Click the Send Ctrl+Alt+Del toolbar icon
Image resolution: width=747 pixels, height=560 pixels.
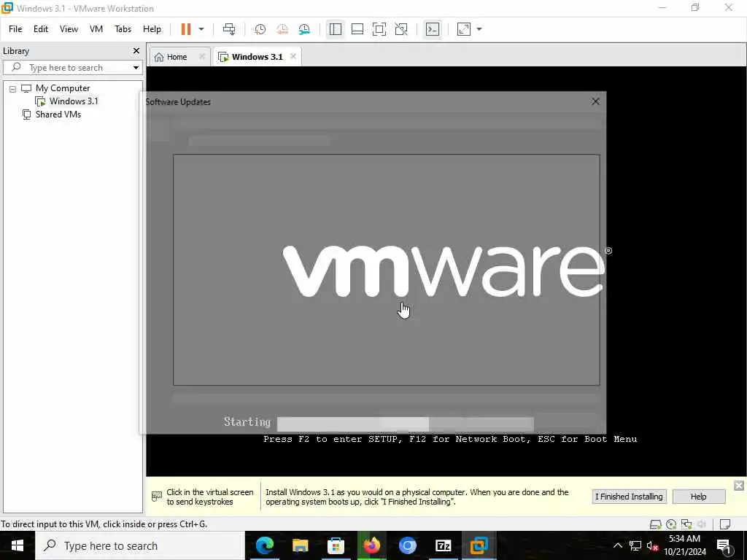[228, 29]
